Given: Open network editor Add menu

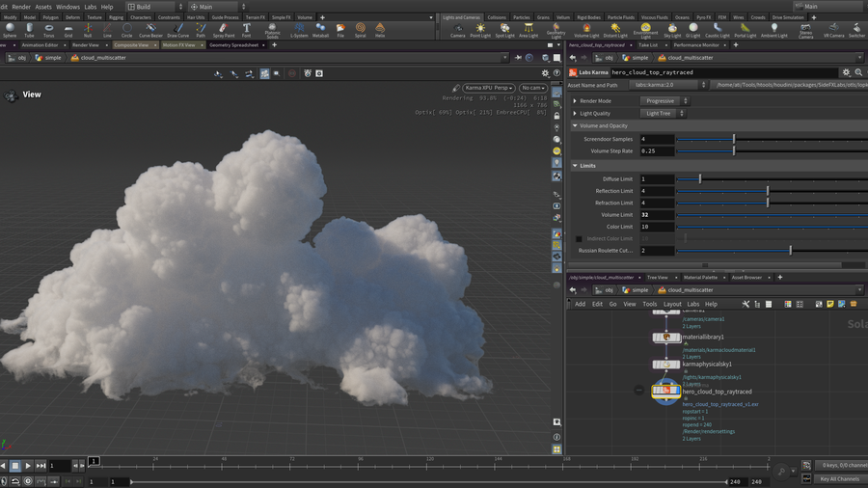Looking at the screenshot, I should (580, 304).
